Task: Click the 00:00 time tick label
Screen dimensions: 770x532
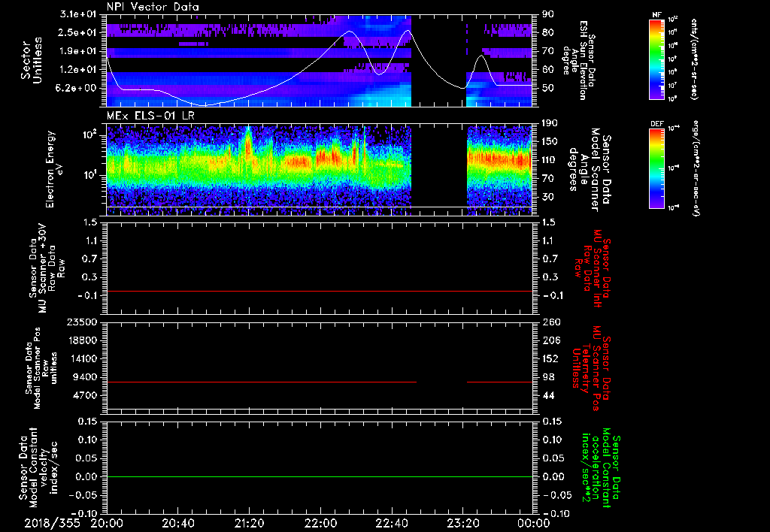Action: 534,523
